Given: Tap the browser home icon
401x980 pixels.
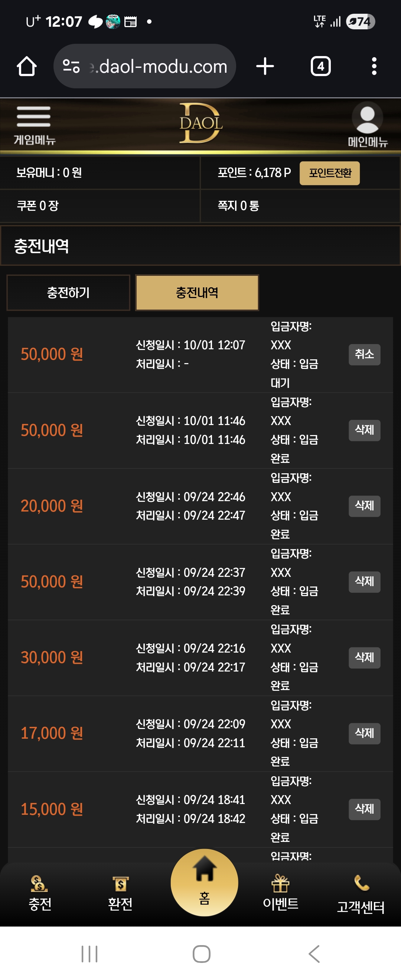Looking at the screenshot, I should pyautogui.click(x=27, y=66).
